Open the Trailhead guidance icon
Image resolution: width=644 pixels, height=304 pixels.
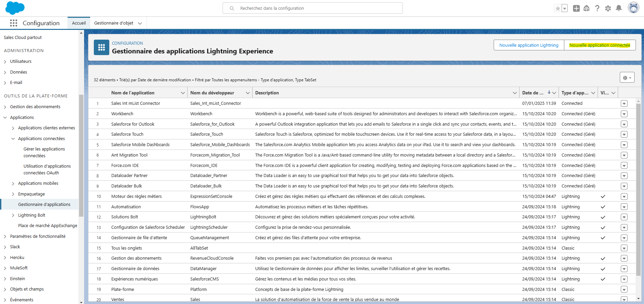(586, 8)
